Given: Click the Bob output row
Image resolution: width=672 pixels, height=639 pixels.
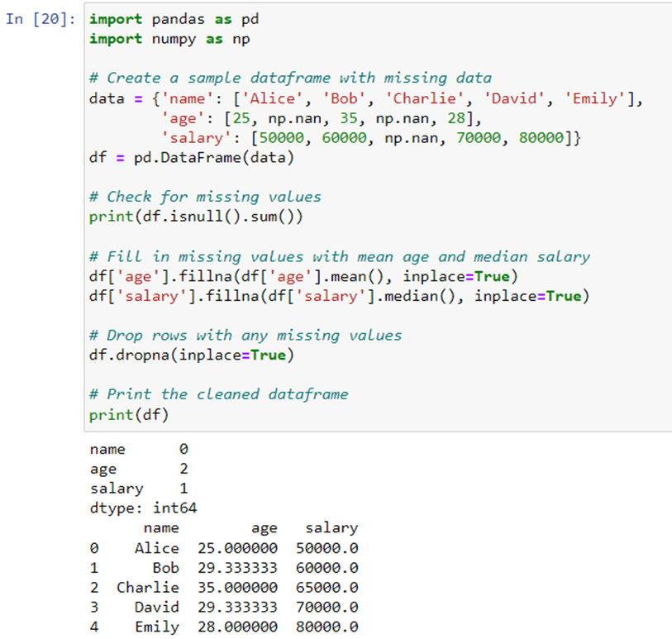Looking at the screenshot, I should tap(224, 568).
